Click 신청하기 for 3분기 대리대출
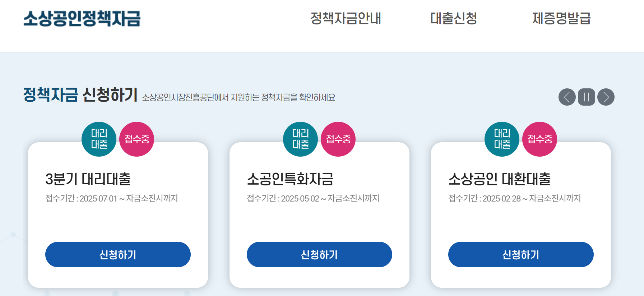Viewport: 644px width, 296px height. pos(118,254)
